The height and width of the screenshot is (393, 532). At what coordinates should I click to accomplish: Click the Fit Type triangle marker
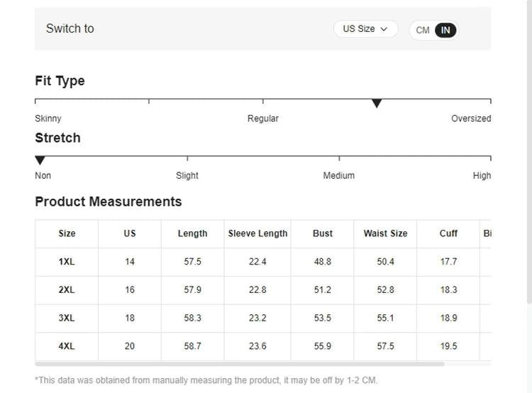[x=377, y=104]
